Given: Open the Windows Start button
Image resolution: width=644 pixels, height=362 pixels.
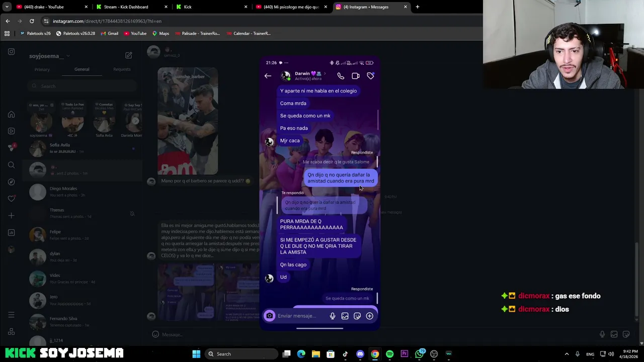Looking at the screenshot, I should (196, 354).
